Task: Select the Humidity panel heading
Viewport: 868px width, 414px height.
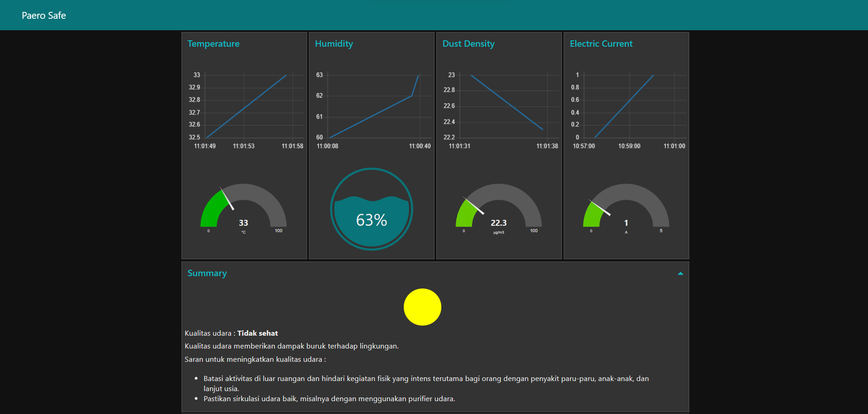Action: point(334,44)
